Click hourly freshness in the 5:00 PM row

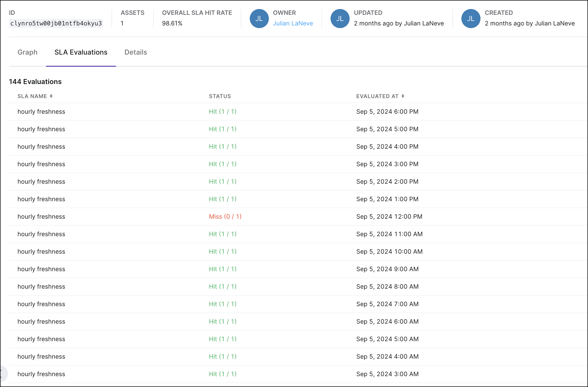pyautogui.click(x=41, y=129)
